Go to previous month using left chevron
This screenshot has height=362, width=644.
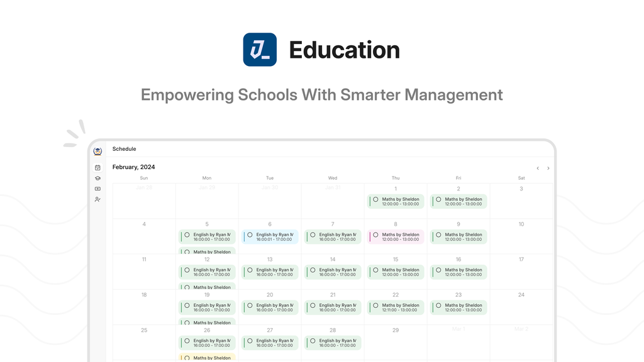coord(538,168)
